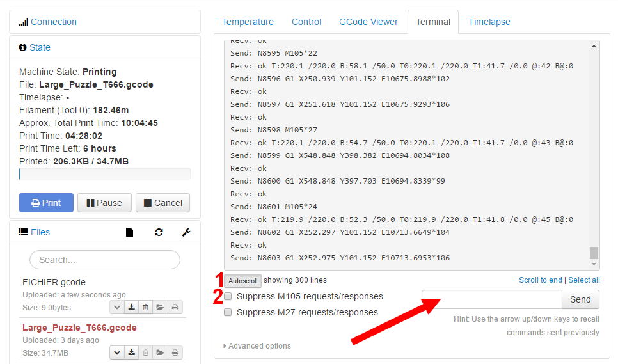The image size is (618, 364).
Task: Download the FICHIER.gcode file
Action: (131, 307)
